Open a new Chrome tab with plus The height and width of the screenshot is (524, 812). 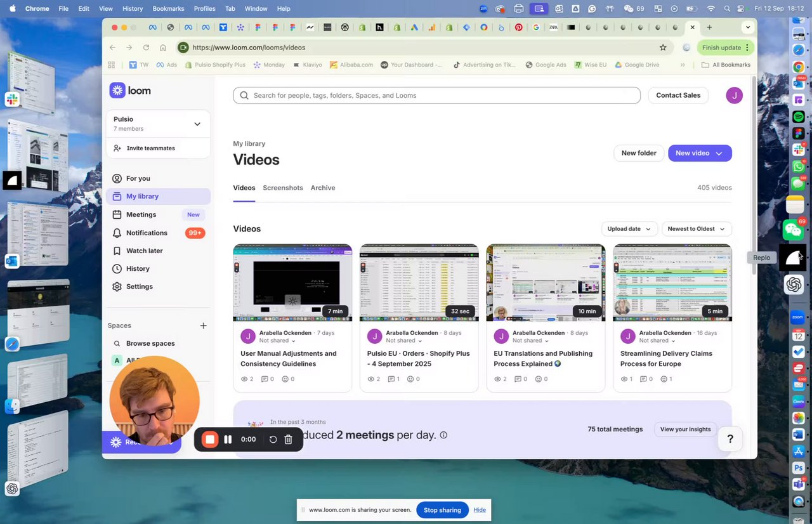(709, 27)
